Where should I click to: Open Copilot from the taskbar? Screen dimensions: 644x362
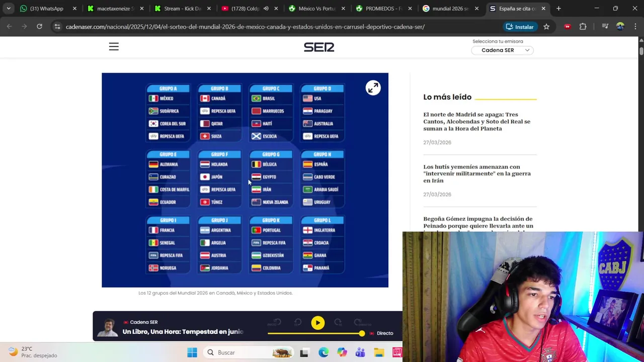click(x=342, y=352)
